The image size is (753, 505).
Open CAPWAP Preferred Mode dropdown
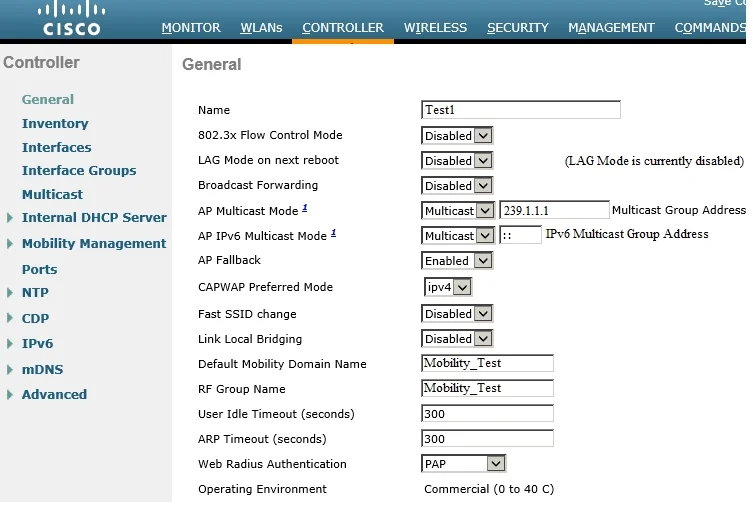click(x=448, y=287)
